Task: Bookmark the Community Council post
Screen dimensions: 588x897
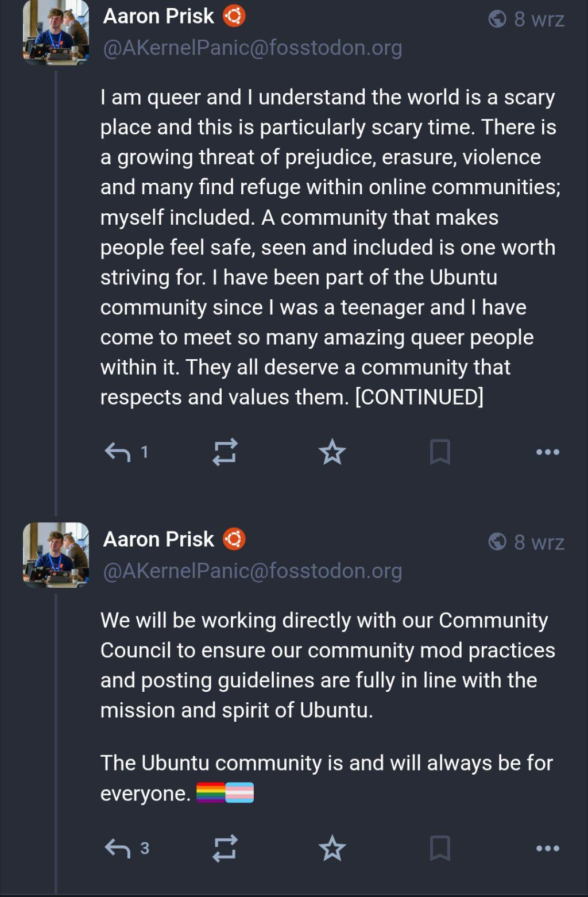Action: pyautogui.click(x=440, y=848)
